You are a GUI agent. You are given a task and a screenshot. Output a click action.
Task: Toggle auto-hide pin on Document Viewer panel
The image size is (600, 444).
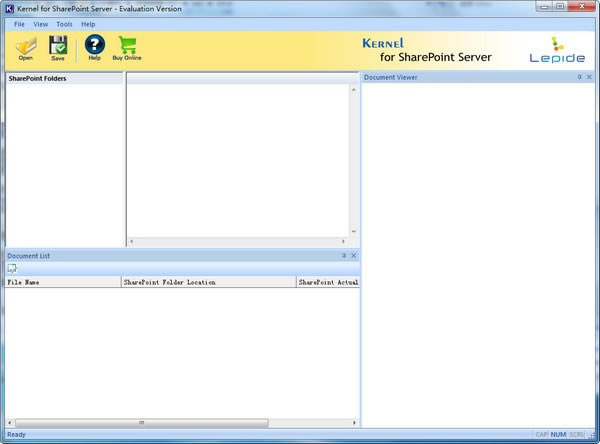pos(579,77)
